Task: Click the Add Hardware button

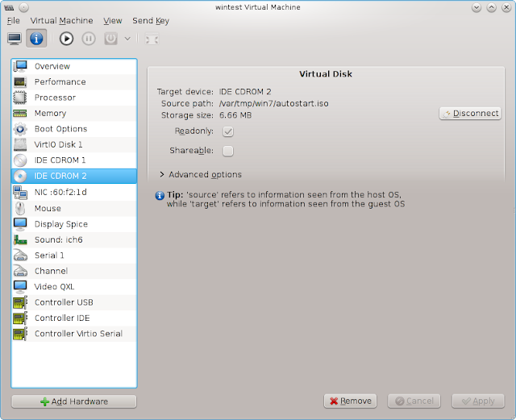Action: [74, 401]
